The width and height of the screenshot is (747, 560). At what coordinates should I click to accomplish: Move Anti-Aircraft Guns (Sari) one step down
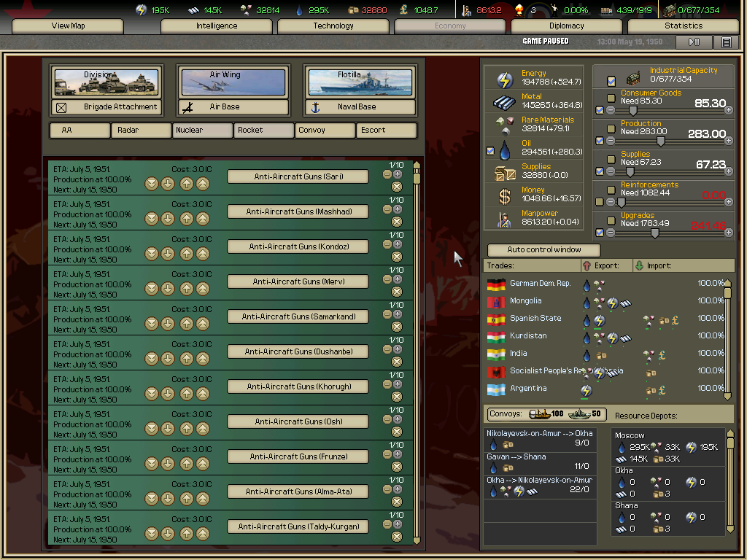point(168,183)
